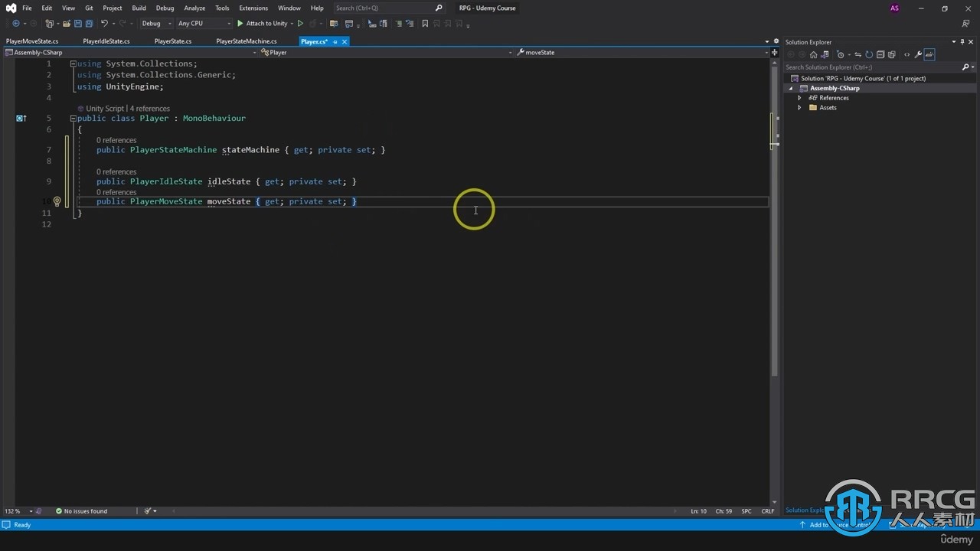Viewport: 980px width, 551px height.
Task: Open the Extensions menu
Action: coord(253,8)
